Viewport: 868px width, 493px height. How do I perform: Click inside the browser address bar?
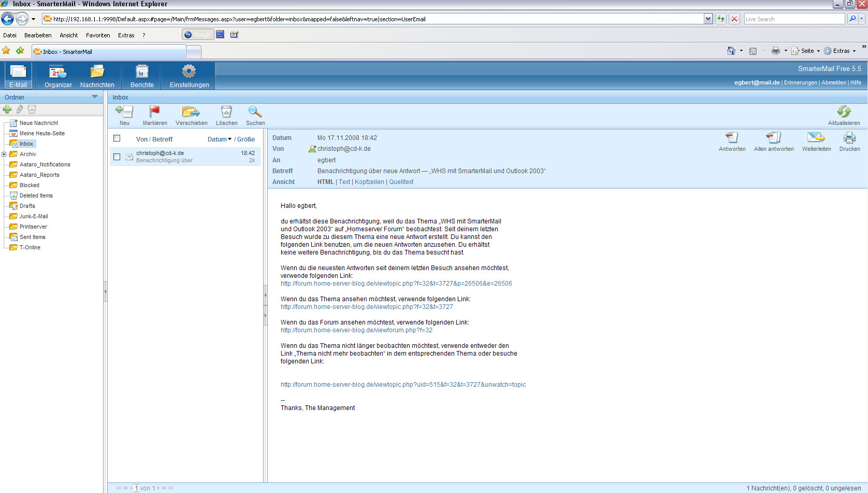363,19
